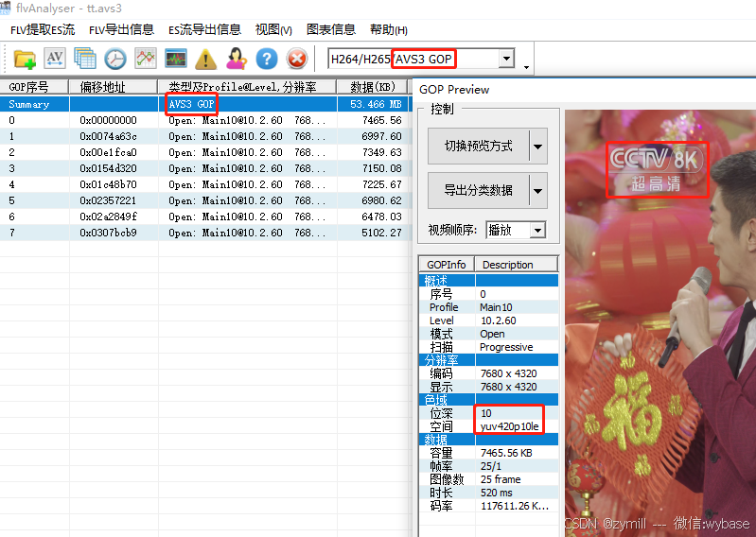
Task: Open the 图表信息 menu
Action: (x=331, y=30)
